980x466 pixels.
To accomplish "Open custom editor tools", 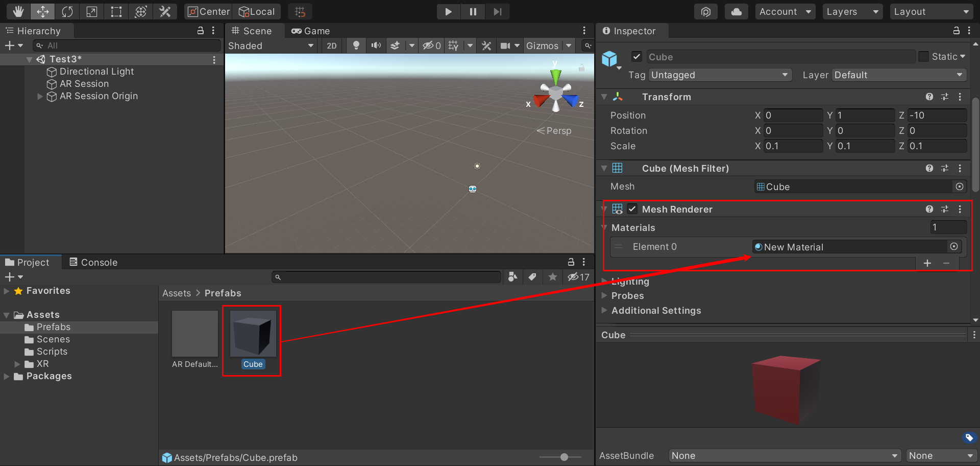I will (x=165, y=11).
